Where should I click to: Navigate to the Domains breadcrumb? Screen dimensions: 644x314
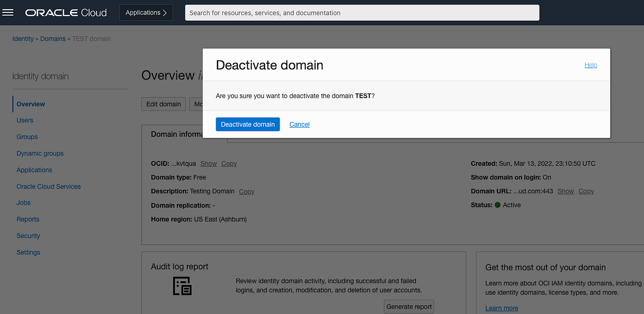[x=53, y=39]
